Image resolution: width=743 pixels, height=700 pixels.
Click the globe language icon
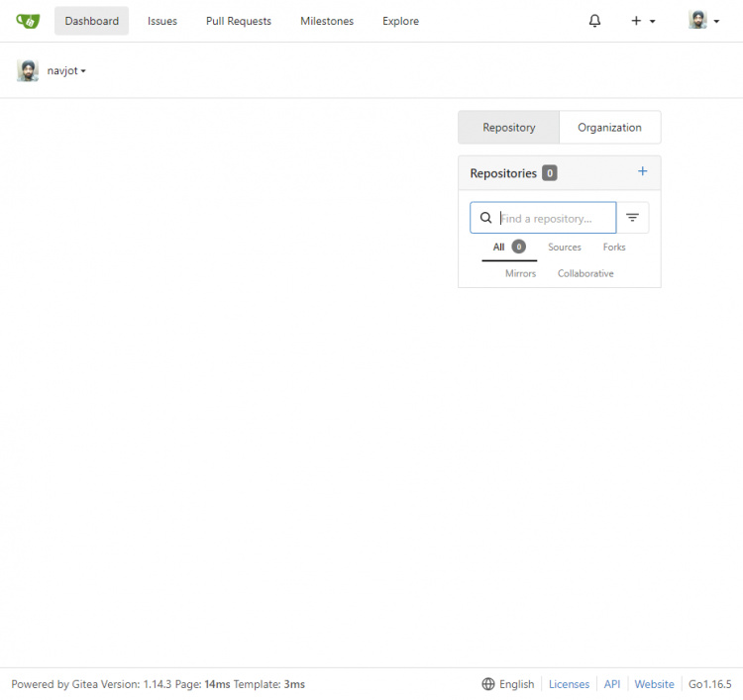point(488,684)
